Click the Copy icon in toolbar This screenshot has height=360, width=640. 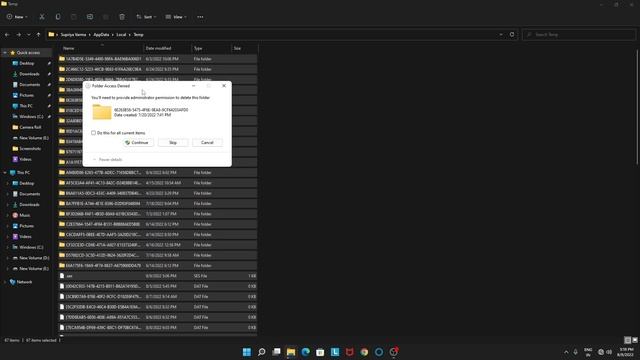58,17
